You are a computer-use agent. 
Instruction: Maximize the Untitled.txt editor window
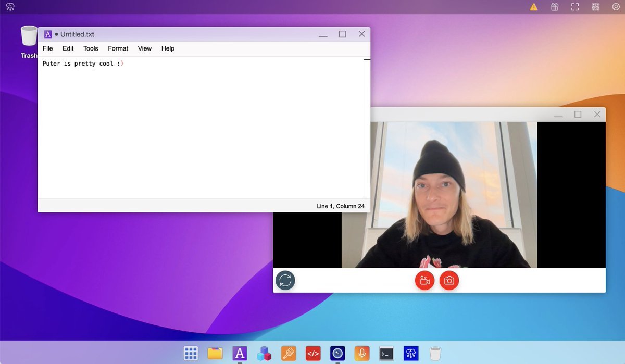[342, 34]
